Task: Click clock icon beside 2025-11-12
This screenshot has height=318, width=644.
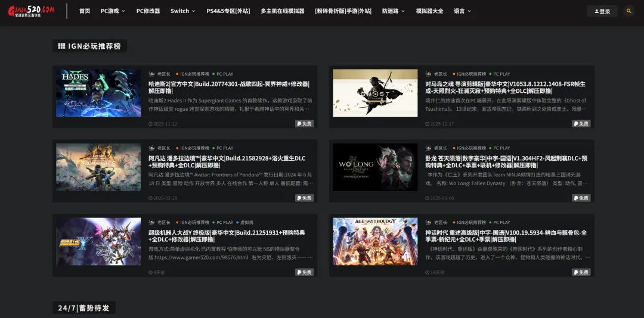Action: [x=151, y=124]
